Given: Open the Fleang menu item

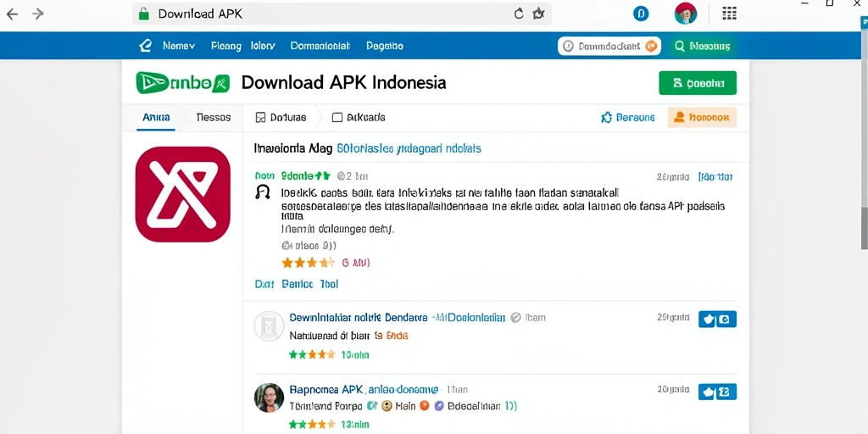Looking at the screenshot, I should (225, 46).
